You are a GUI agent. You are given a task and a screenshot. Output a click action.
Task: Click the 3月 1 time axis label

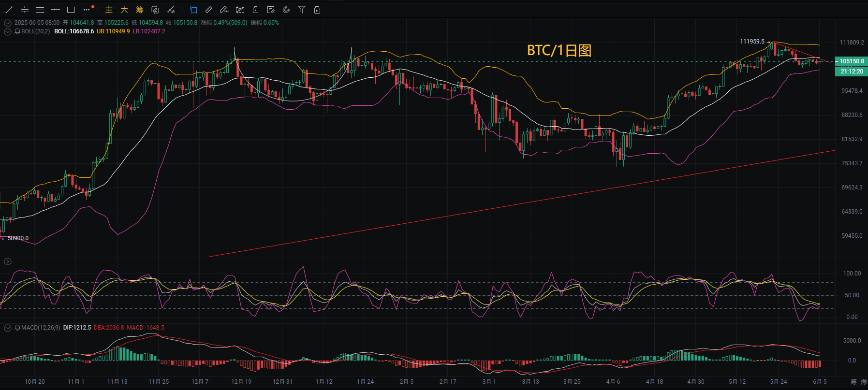[489, 382]
